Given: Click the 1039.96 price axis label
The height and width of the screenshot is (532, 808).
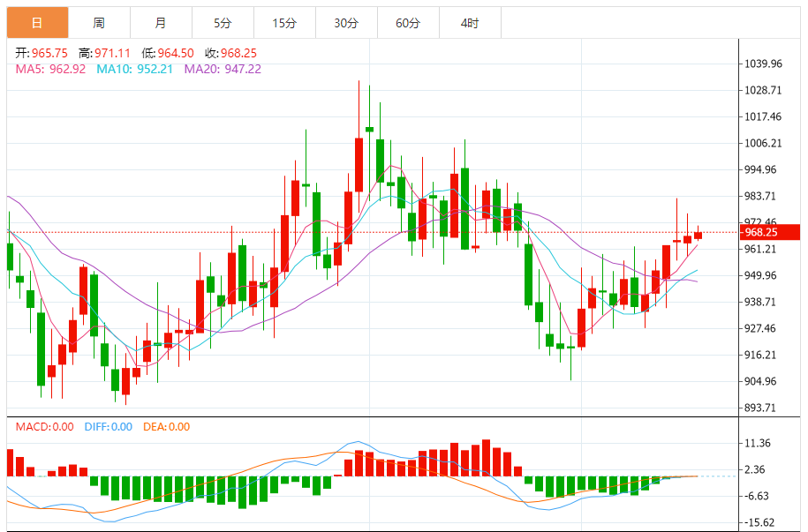Looking at the screenshot, I should pyautogui.click(x=763, y=64).
